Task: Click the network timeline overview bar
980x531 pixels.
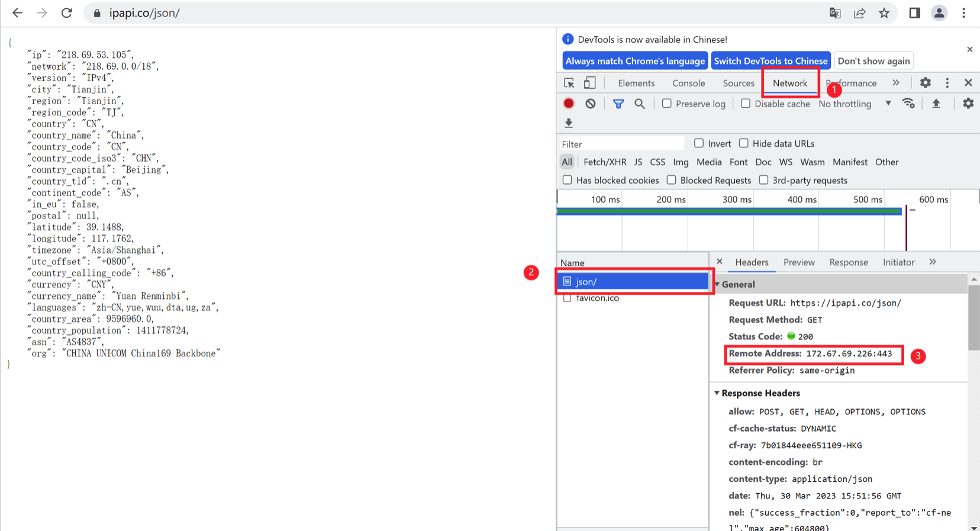Action: tap(729, 211)
